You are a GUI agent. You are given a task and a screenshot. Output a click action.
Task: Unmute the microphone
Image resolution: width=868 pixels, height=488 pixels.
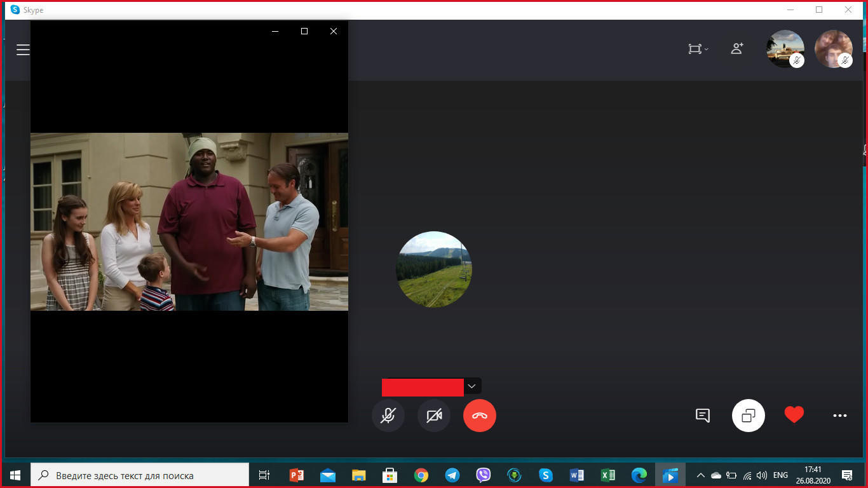pos(388,416)
